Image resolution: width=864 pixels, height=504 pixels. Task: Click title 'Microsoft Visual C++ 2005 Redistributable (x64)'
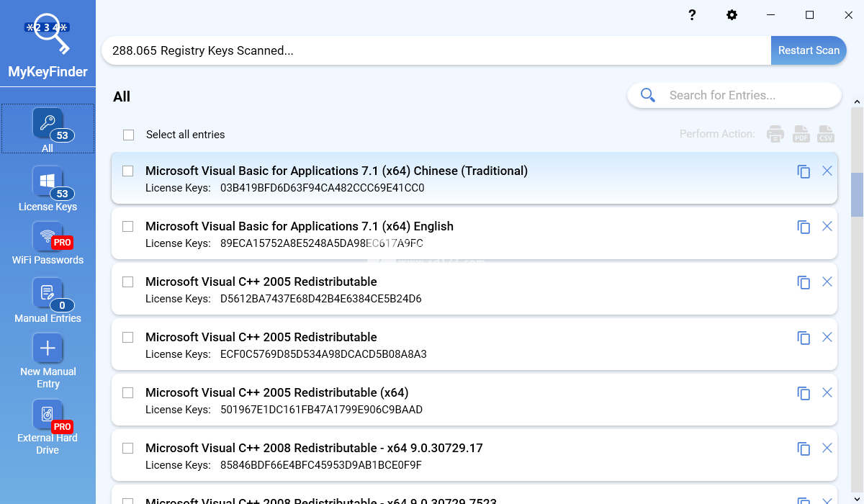(x=276, y=392)
